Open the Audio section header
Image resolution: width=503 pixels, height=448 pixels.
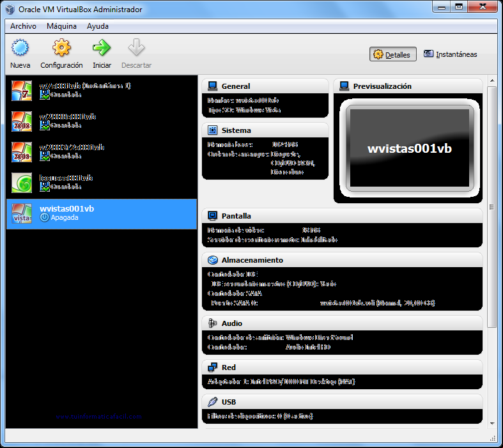pos(342,323)
